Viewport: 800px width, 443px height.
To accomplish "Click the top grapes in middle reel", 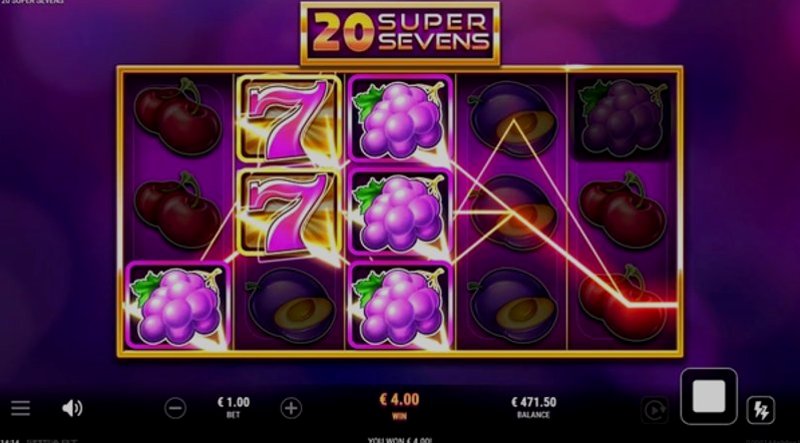I will (400, 119).
